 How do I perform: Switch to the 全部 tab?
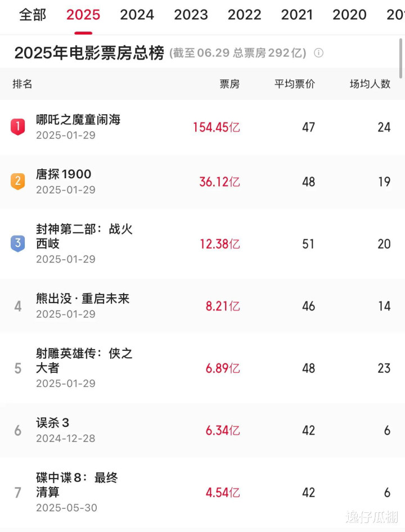pos(33,15)
